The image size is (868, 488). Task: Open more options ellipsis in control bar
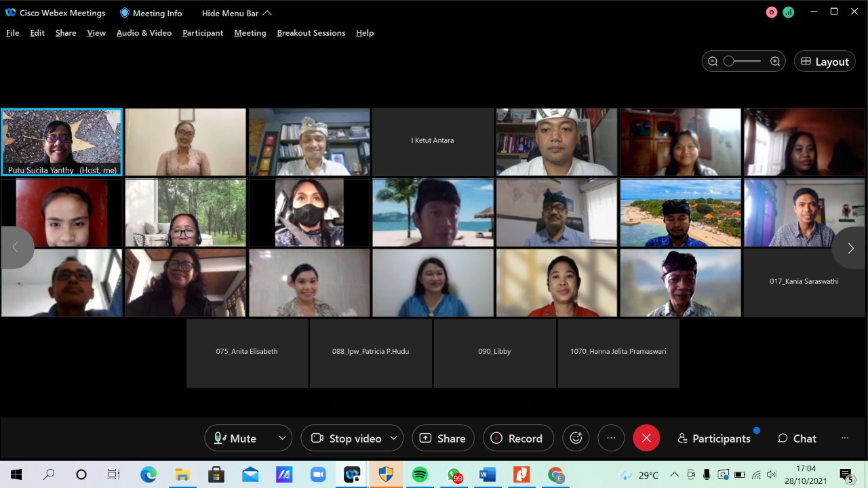[611, 439]
